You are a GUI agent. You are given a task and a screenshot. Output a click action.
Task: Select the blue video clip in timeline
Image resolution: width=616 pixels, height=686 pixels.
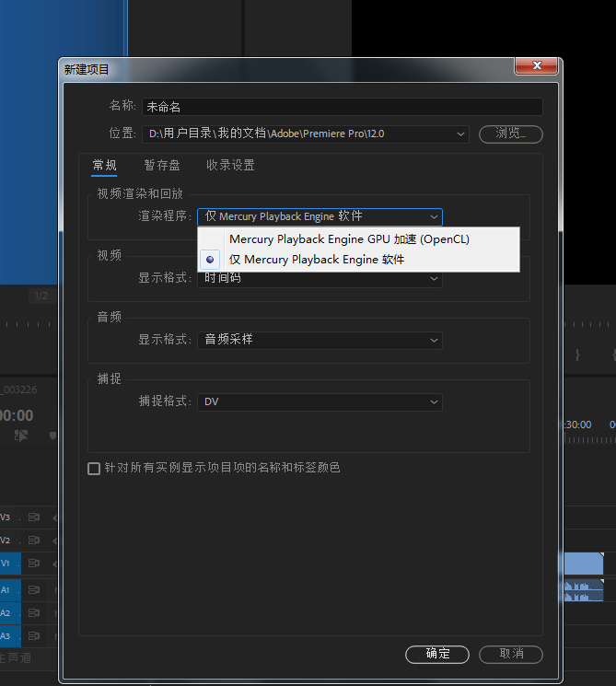[584, 564]
